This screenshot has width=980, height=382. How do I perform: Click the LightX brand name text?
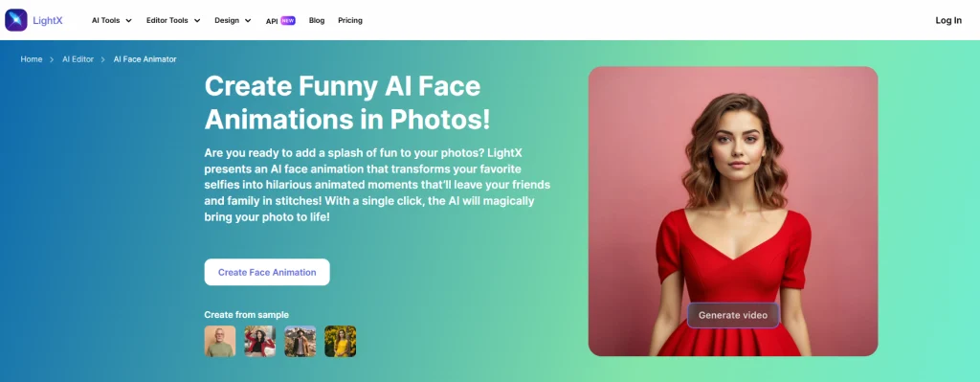(x=48, y=21)
